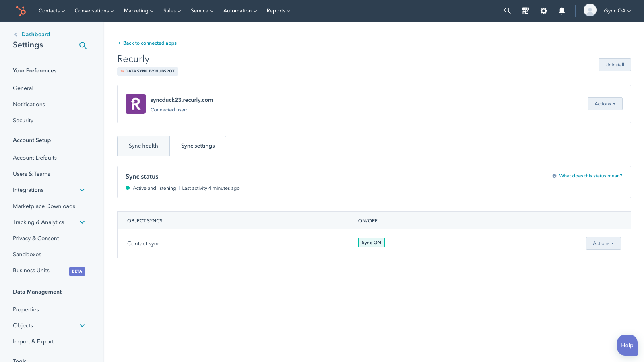
Task: Expand the Integrations section
Action: click(x=82, y=190)
